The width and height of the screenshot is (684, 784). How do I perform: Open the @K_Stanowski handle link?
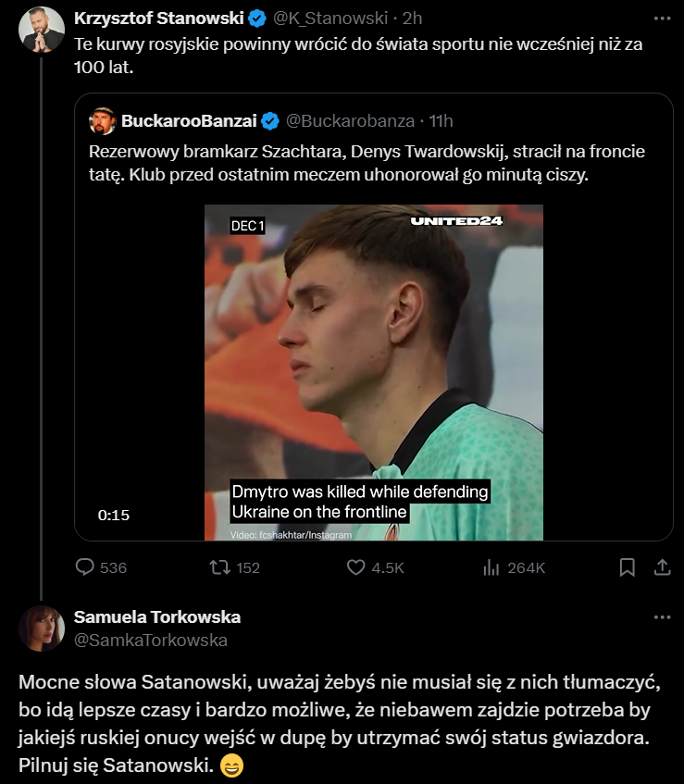coord(329,19)
